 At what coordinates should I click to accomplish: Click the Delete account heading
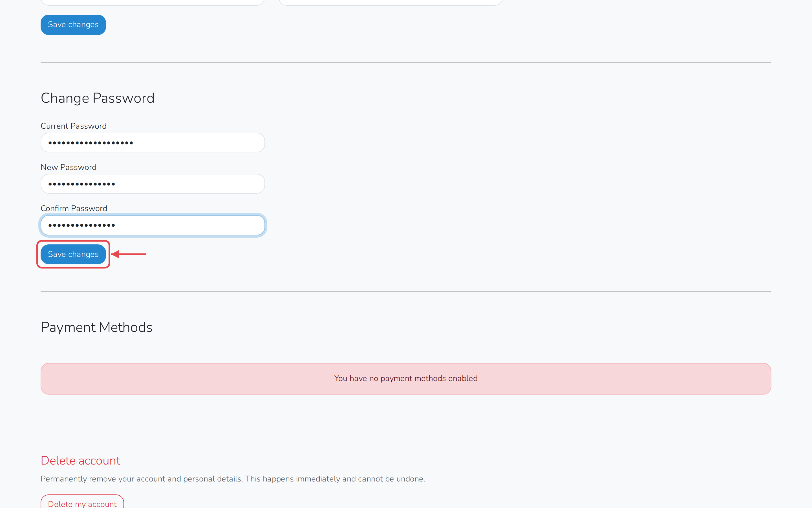point(80,460)
